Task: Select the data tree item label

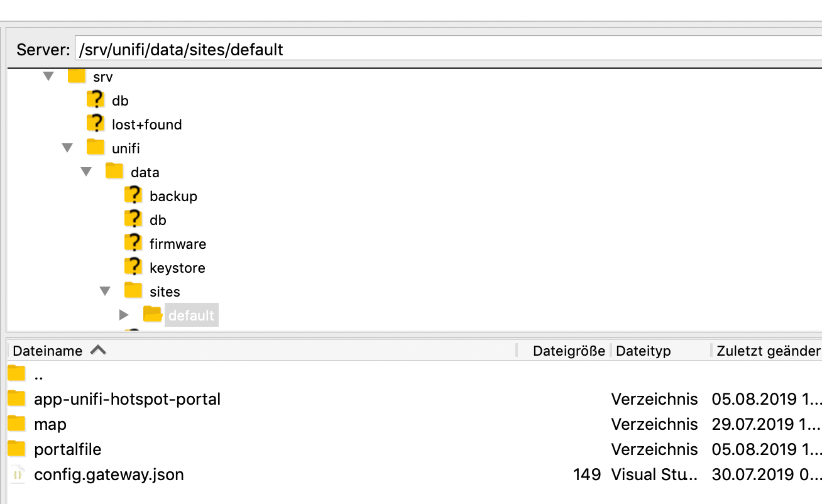Action: coord(145,172)
